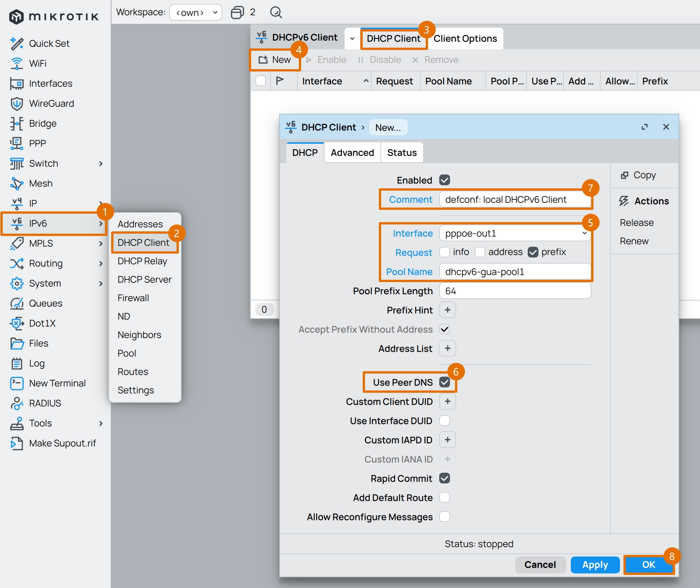Click the Copy icon in dialog
This screenshot has height=588, width=700.
point(625,175)
